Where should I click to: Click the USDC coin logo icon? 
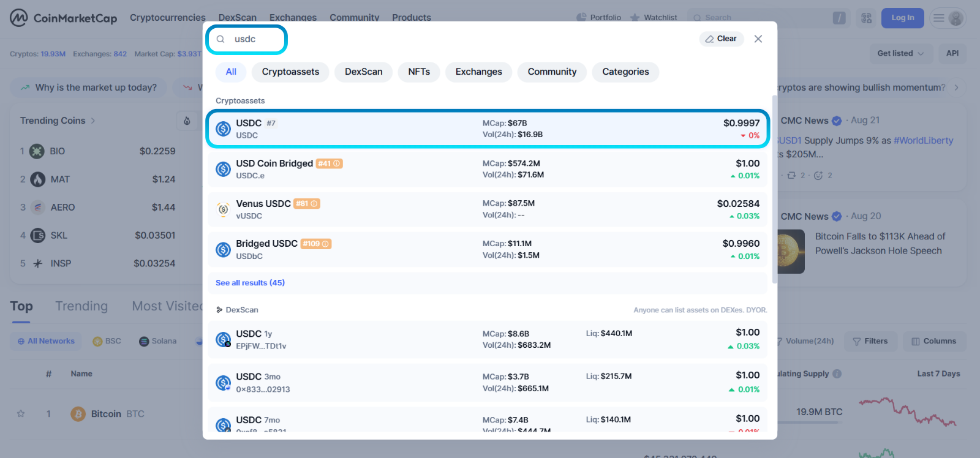point(224,129)
